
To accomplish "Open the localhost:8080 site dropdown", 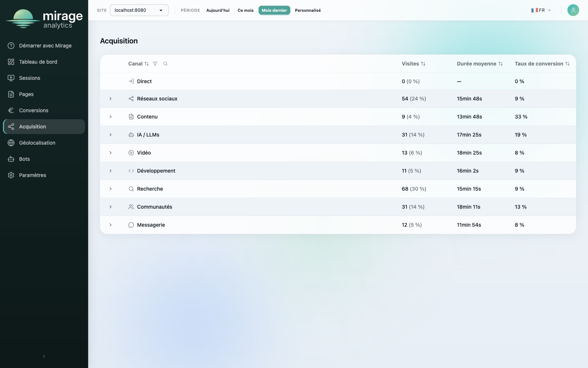I will (x=139, y=10).
